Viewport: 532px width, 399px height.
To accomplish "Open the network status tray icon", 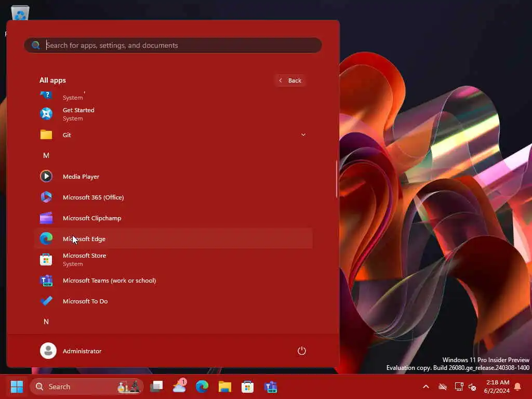I will (459, 387).
